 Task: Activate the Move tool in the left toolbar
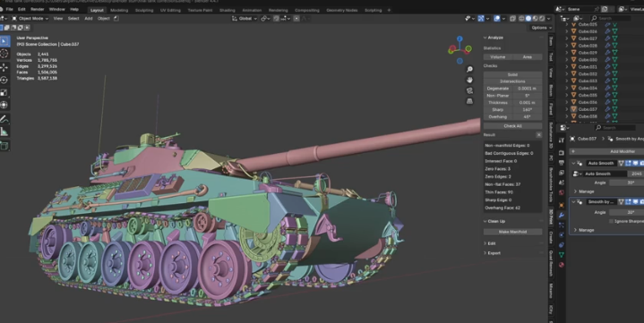tap(4, 67)
